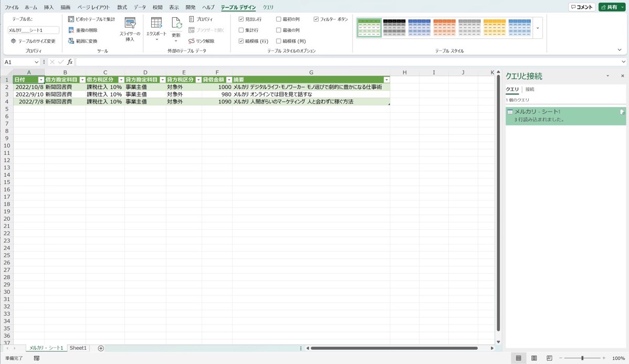Click the vertical scrollbar thumb
This screenshot has width=629, height=364.
pos(498,202)
